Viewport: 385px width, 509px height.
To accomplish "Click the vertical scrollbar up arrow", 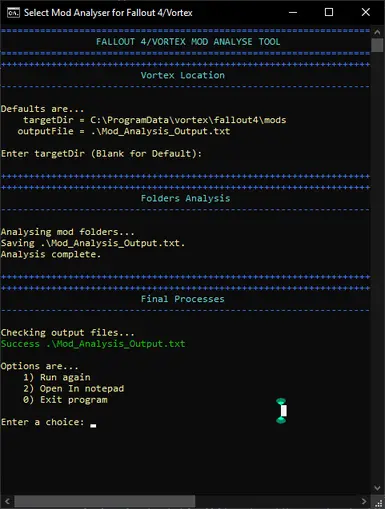I will [377, 32].
